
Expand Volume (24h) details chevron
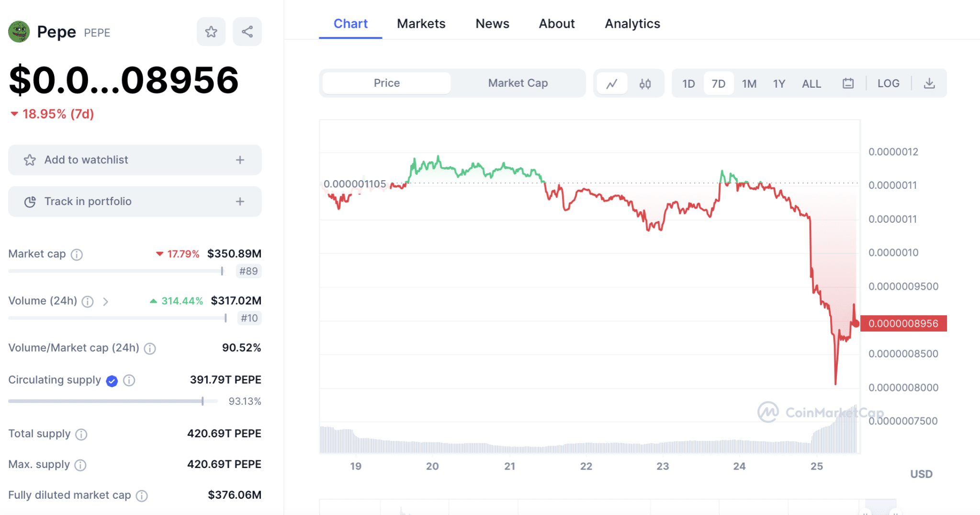click(106, 301)
